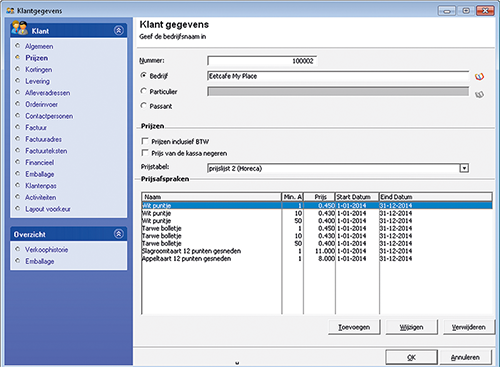500x367 pixels.
Task: Click the Bedrijf name field Eetcafe My Place
Action: [x=338, y=76]
